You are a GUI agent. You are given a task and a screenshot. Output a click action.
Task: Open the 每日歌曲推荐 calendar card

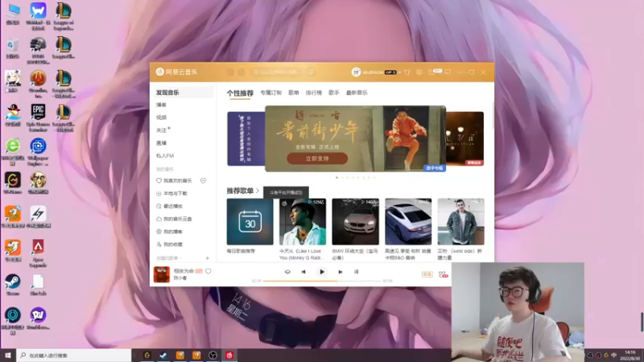[x=250, y=222]
